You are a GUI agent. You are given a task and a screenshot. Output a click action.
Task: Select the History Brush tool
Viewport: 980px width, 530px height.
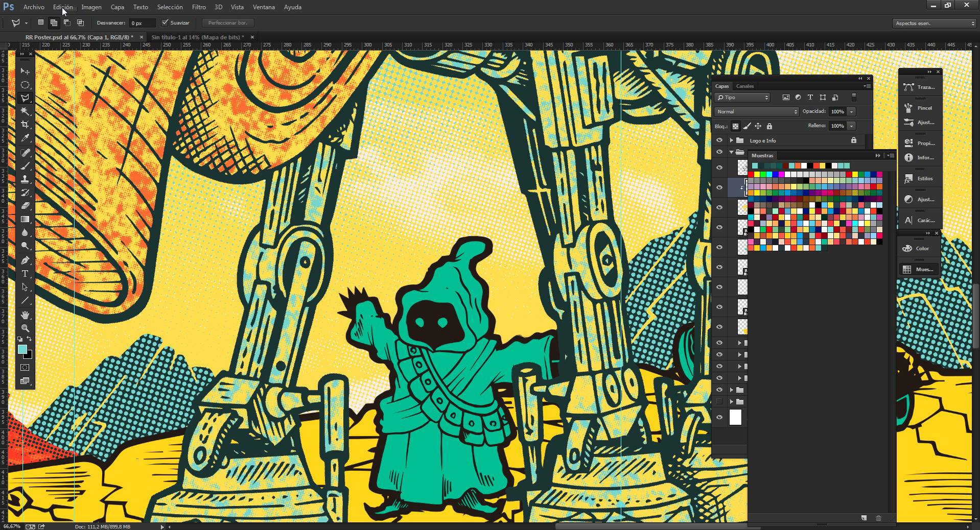tap(25, 192)
